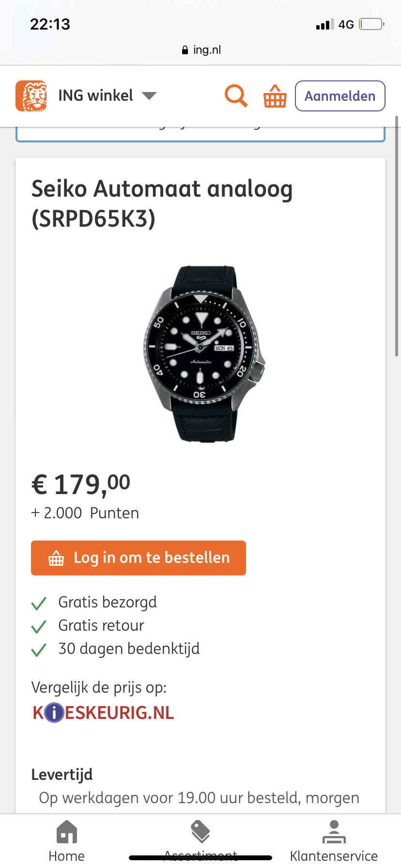Open the Kieskeurig.nl price comparison link
The width and height of the screenshot is (401, 868).
point(103,713)
